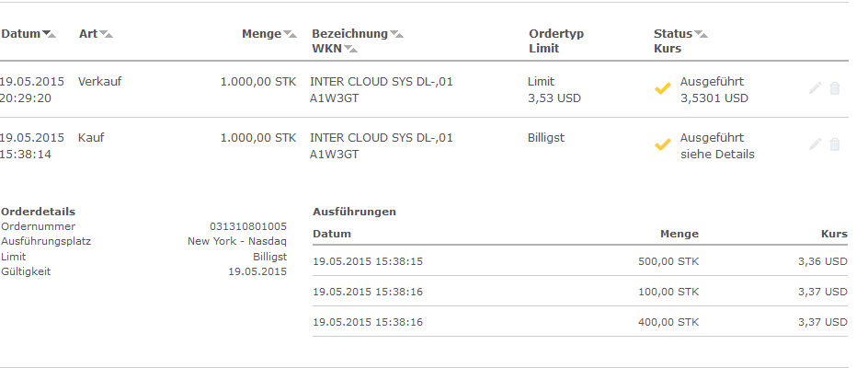
Task: Sort by Menge using its arrows
Action: click(x=291, y=35)
